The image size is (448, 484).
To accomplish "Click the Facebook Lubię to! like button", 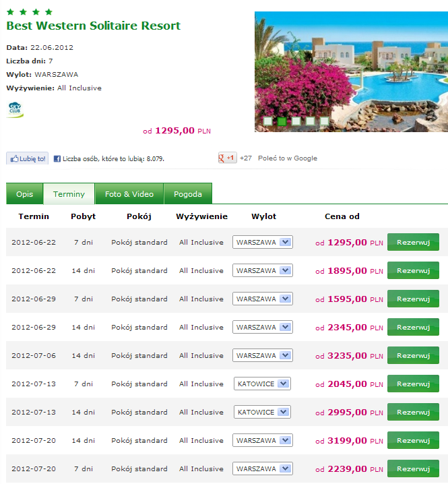I will (x=28, y=158).
